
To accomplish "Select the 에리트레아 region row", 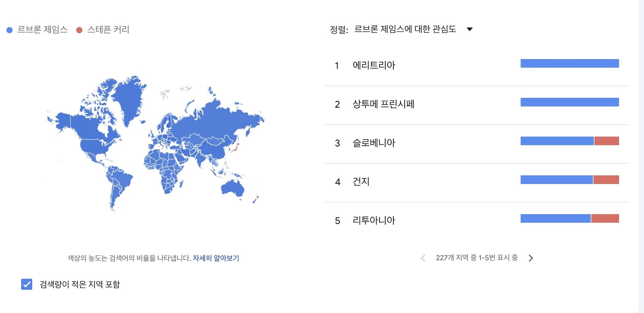I will pyautogui.click(x=477, y=65).
